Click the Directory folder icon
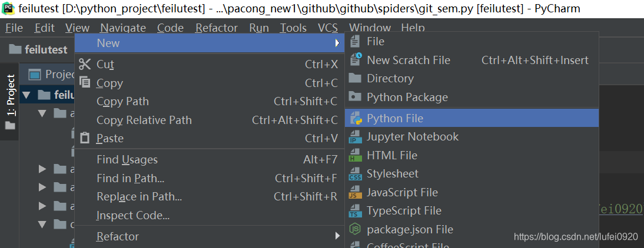This screenshot has width=644, height=248. coord(355,78)
